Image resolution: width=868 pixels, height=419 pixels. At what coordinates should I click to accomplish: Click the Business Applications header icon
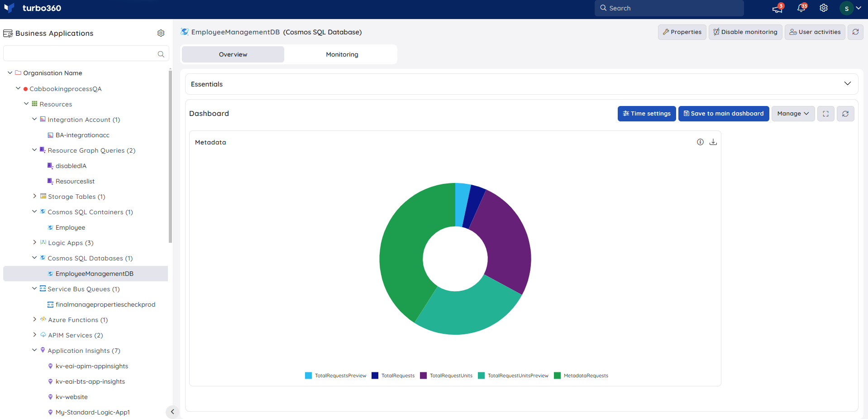point(8,33)
